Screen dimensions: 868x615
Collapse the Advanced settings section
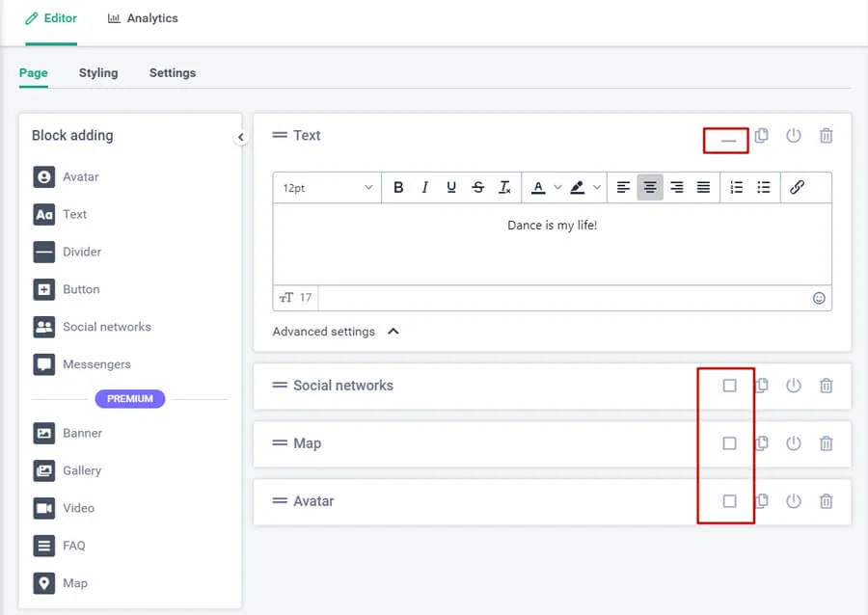coord(393,332)
